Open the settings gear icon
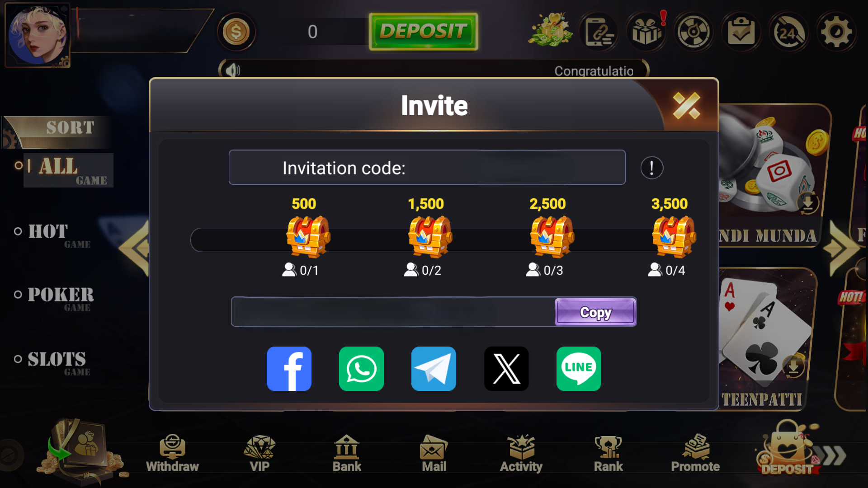The height and width of the screenshot is (488, 868). [836, 32]
